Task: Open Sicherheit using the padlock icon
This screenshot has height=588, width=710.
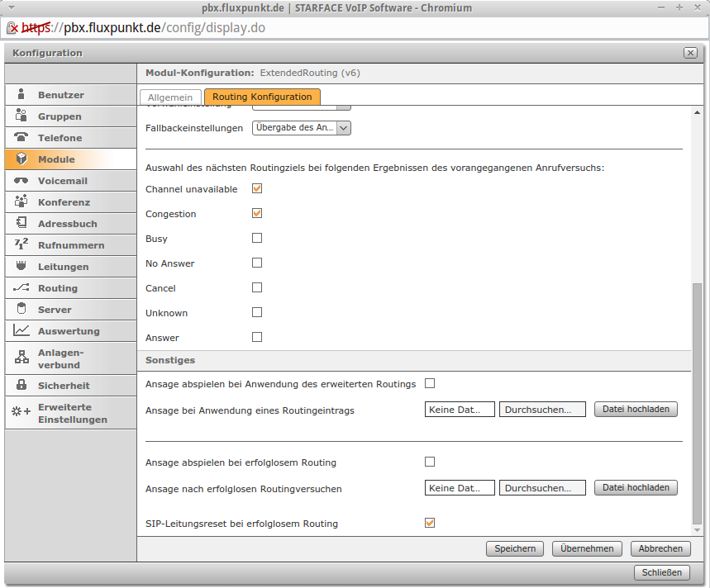Action: (x=21, y=385)
